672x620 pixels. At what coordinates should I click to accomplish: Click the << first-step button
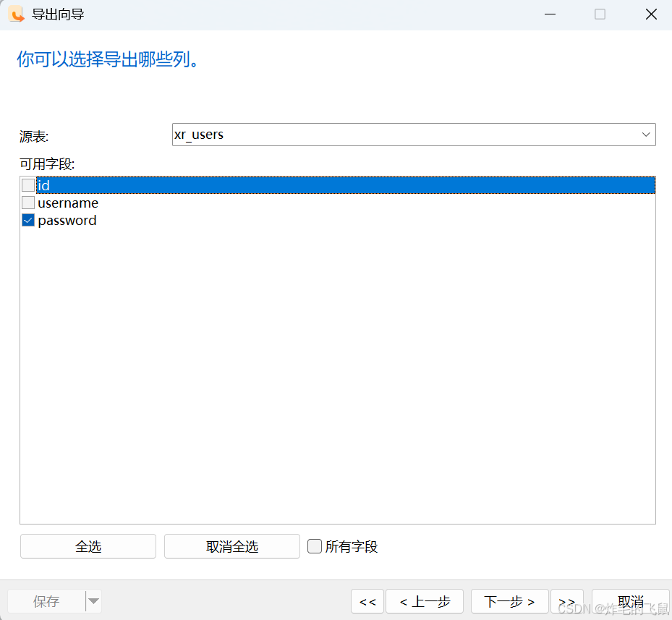[x=367, y=601]
